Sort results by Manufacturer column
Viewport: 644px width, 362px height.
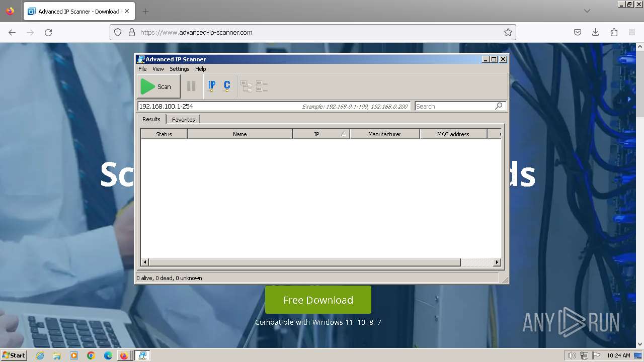(385, 134)
